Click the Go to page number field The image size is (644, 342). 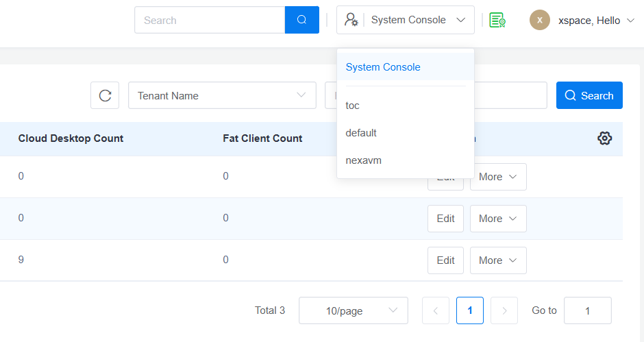[x=587, y=310]
